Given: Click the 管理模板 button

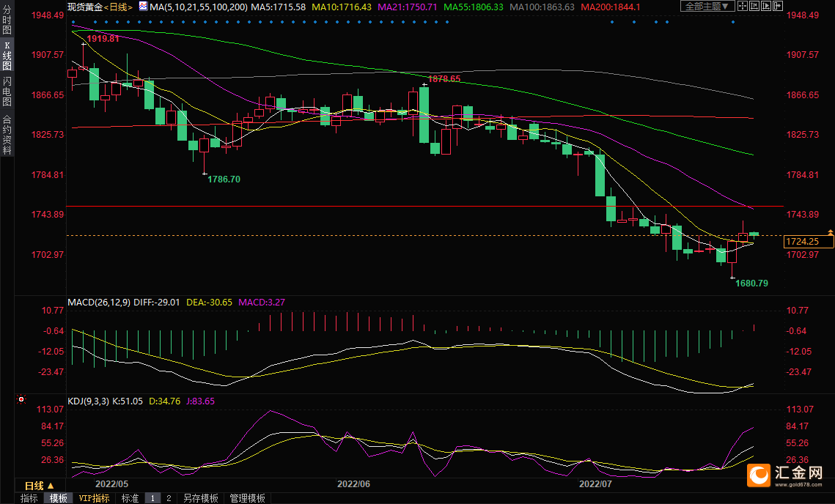Looking at the screenshot, I should (x=248, y=498).
